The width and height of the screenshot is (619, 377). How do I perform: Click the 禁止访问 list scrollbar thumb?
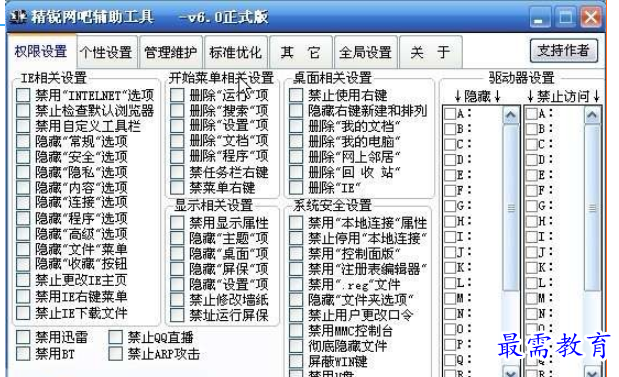(592, 208)
